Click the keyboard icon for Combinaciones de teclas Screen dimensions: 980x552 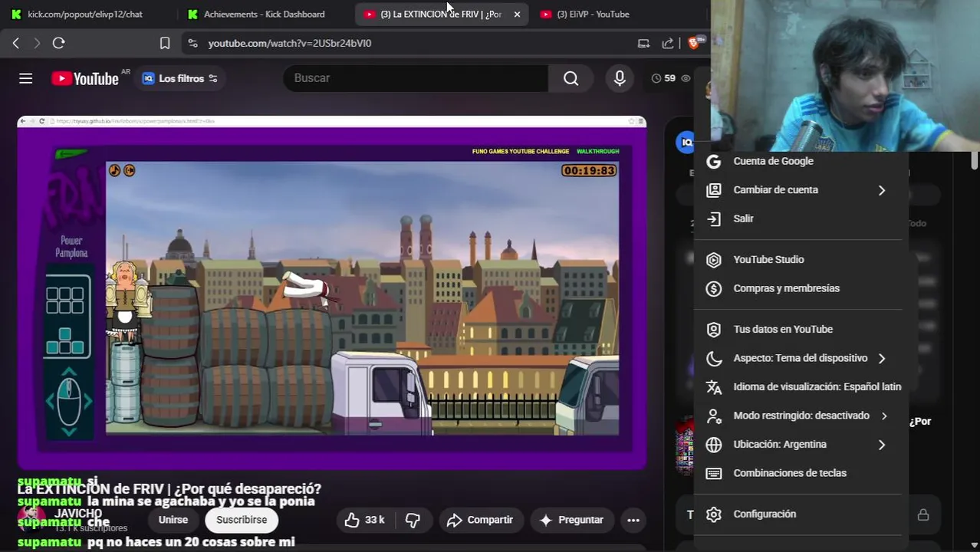pos(714,473)
